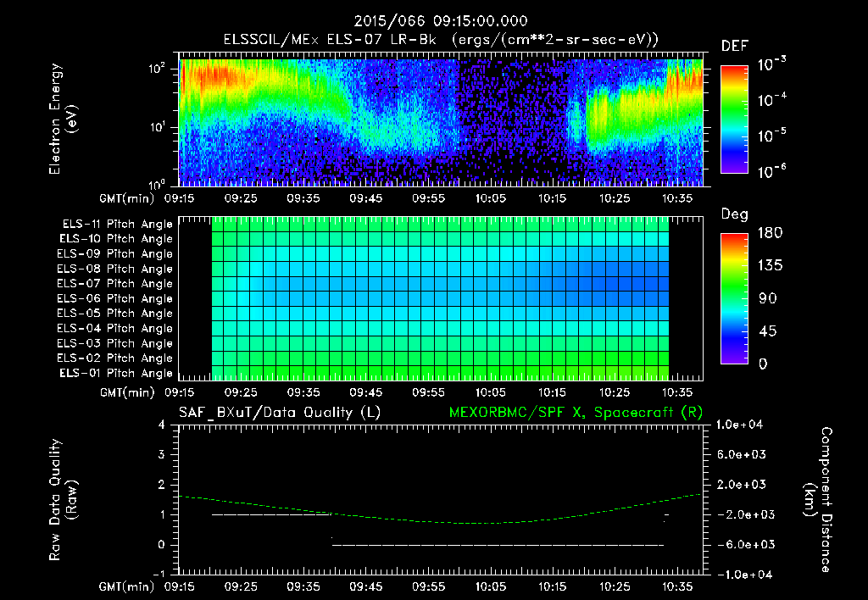Select the ELS-01 Pitch Angle row label
This screenshot has width=868, height=600.
coord(116,373)
